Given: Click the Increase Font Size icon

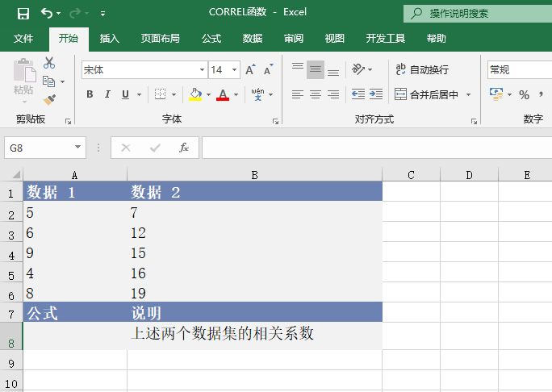Looking at the screenshot, I should (250, 70).
